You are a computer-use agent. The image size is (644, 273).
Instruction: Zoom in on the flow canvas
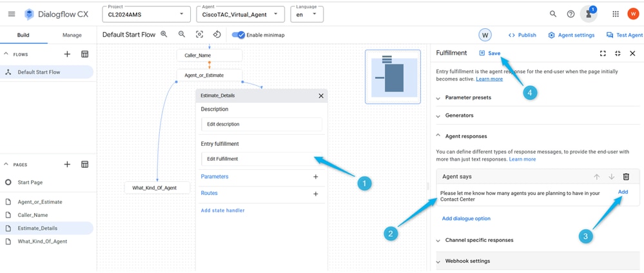pos(164,35)
